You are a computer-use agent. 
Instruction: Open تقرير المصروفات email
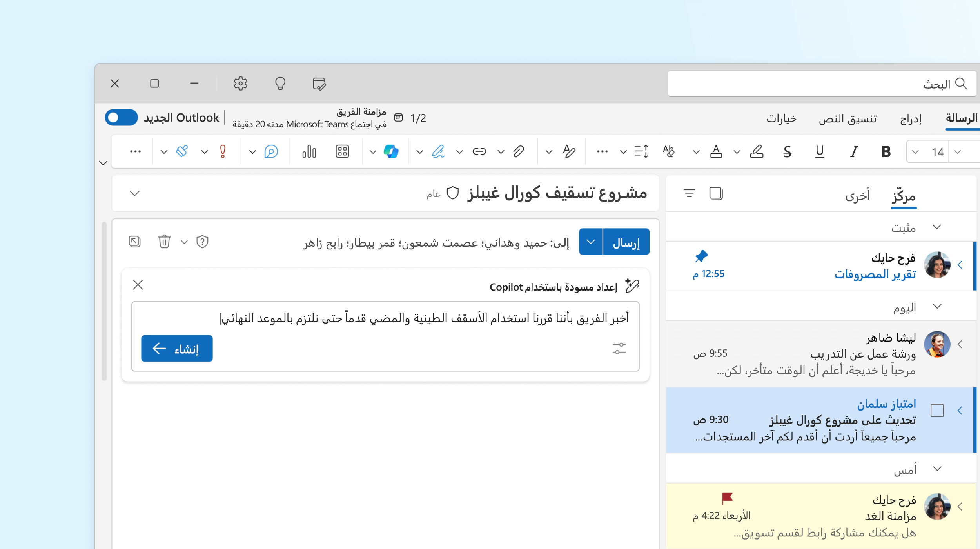(821, 266)
